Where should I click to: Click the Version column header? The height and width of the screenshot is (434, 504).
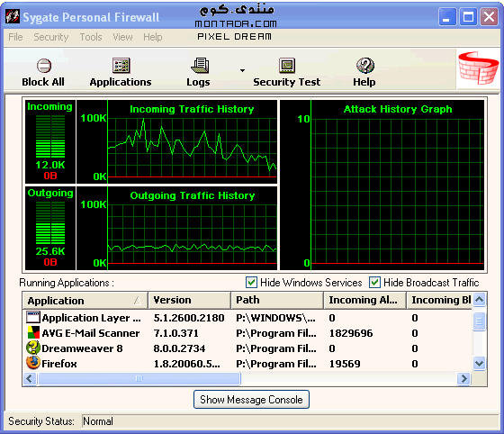(x=189, y=301)
